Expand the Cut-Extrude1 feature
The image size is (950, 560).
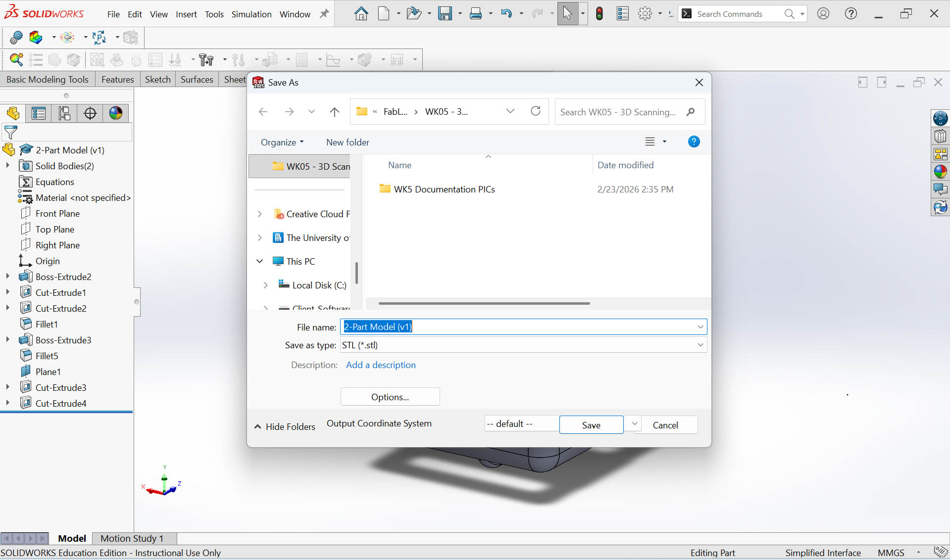click(x=7, y=292)
